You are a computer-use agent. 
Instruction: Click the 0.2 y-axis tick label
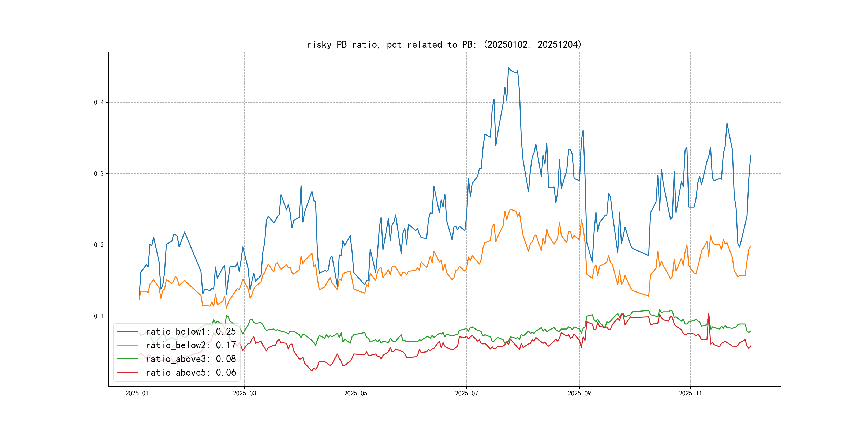coord(99,245)
